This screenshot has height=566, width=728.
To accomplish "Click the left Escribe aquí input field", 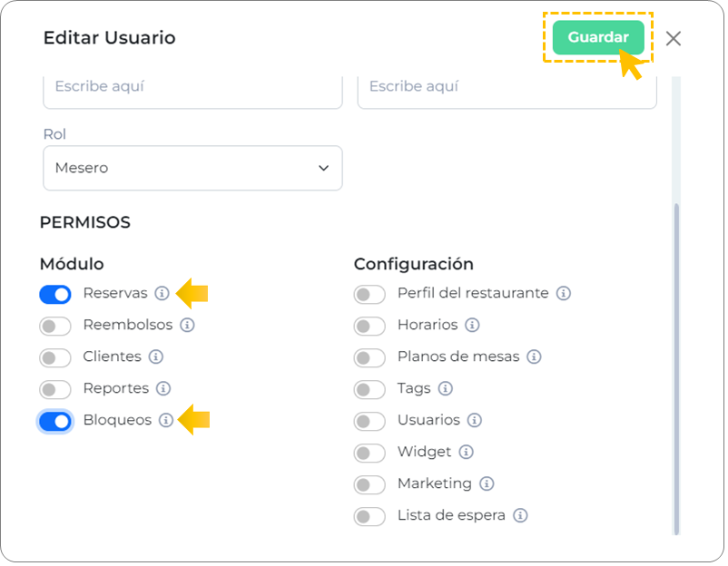I will pyautogui.click(x=192, y=88).
